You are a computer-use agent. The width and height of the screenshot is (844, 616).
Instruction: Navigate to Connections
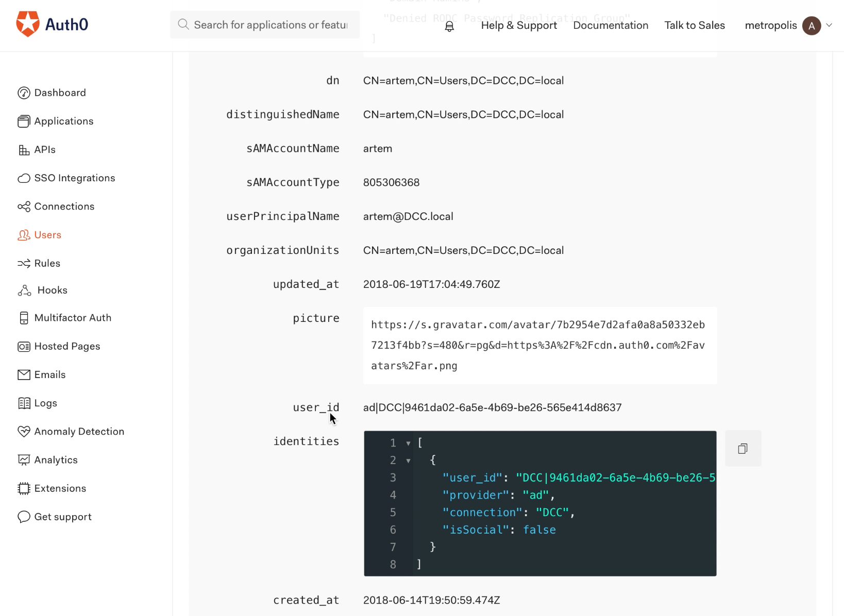point(64,207)
